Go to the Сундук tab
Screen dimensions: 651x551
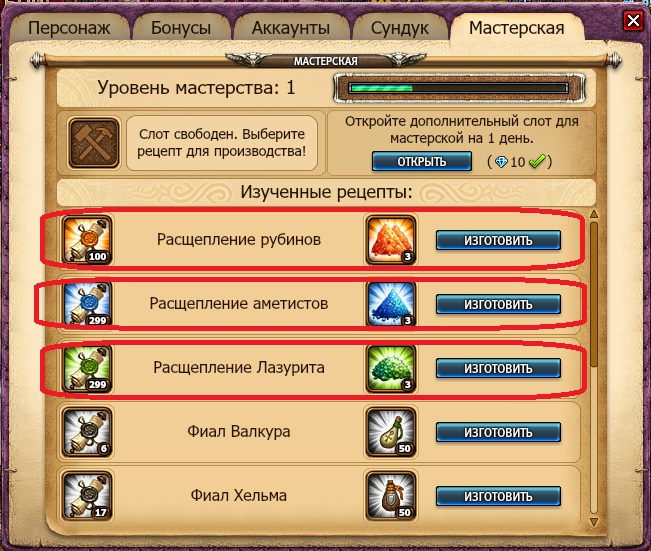click(x=400, y=28)
